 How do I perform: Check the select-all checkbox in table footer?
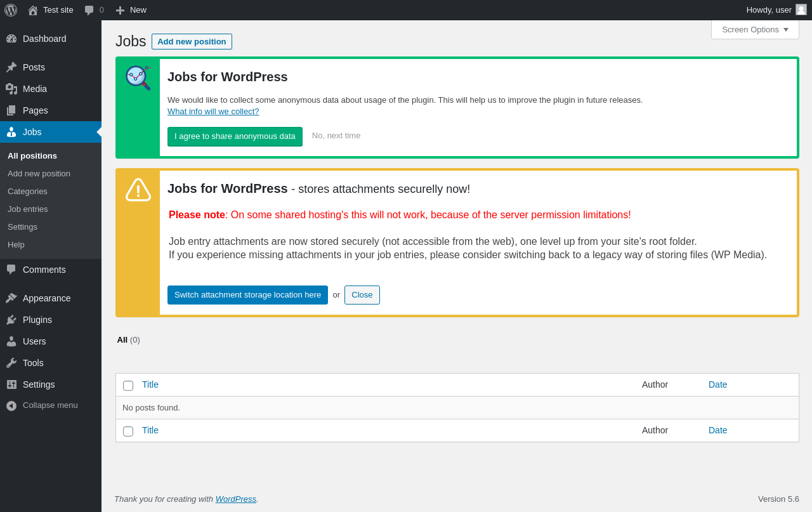128,431
